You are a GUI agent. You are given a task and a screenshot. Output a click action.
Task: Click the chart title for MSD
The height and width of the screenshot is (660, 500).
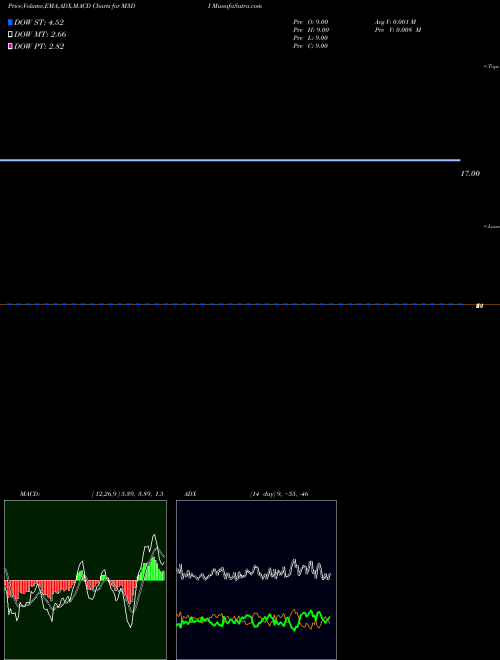pyautogui.click(x=72, y=6)
